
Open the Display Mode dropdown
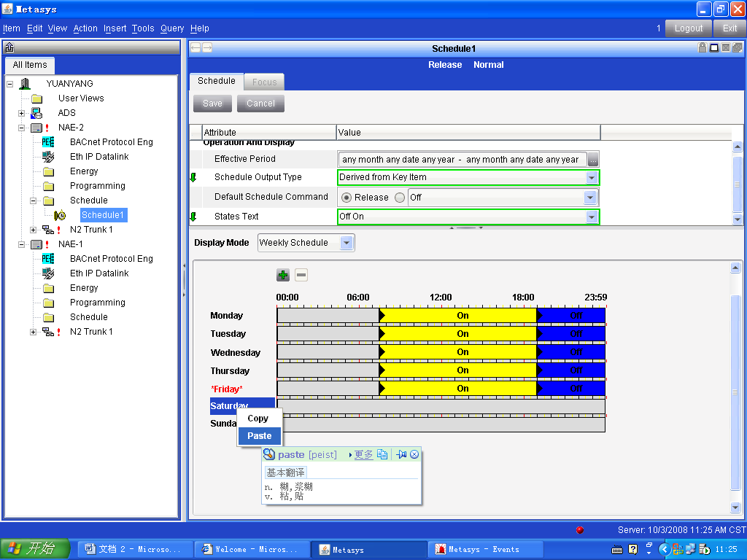point(347,243)
